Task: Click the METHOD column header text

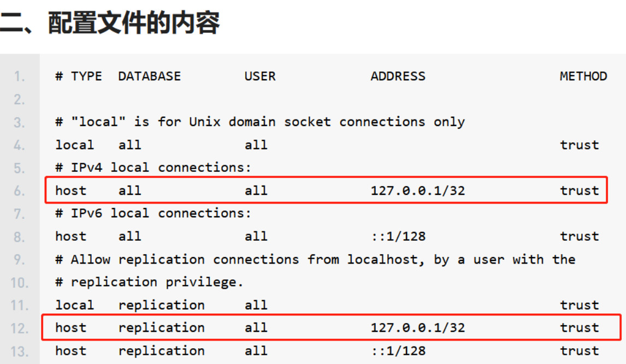Action: pos(583,76)
